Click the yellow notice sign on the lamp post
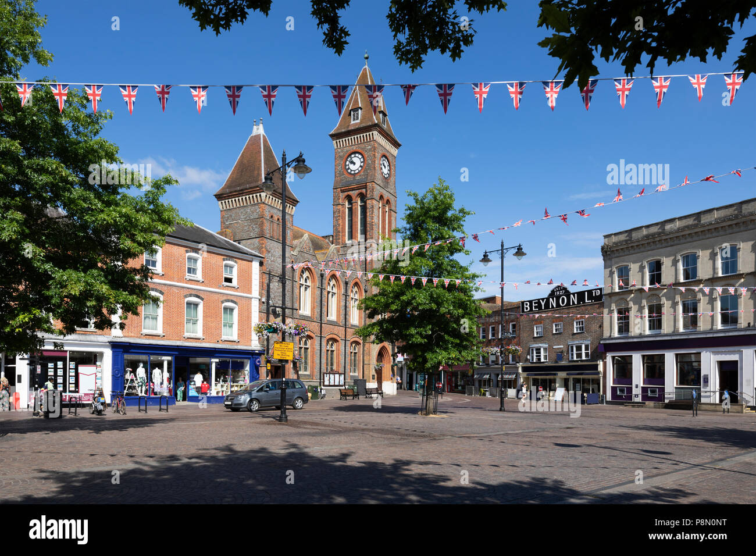756x556 pixels. point(283,350)
